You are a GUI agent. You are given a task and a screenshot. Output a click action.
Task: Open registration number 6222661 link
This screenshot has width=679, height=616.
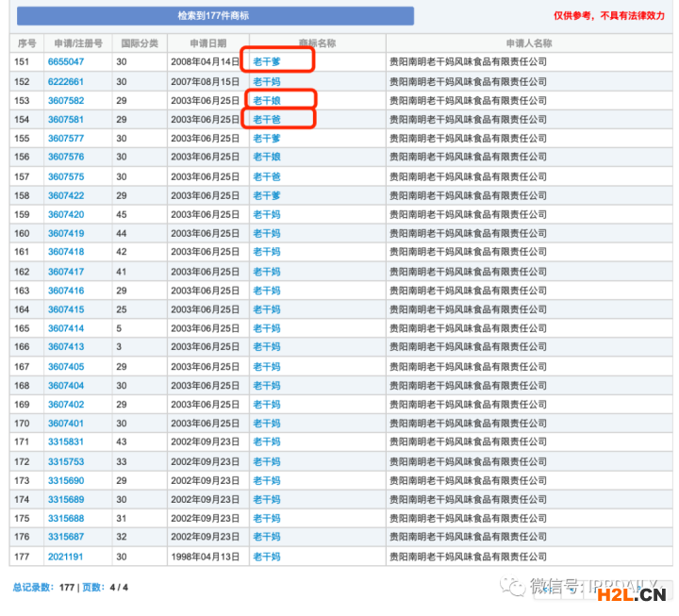tap(66, 82)
